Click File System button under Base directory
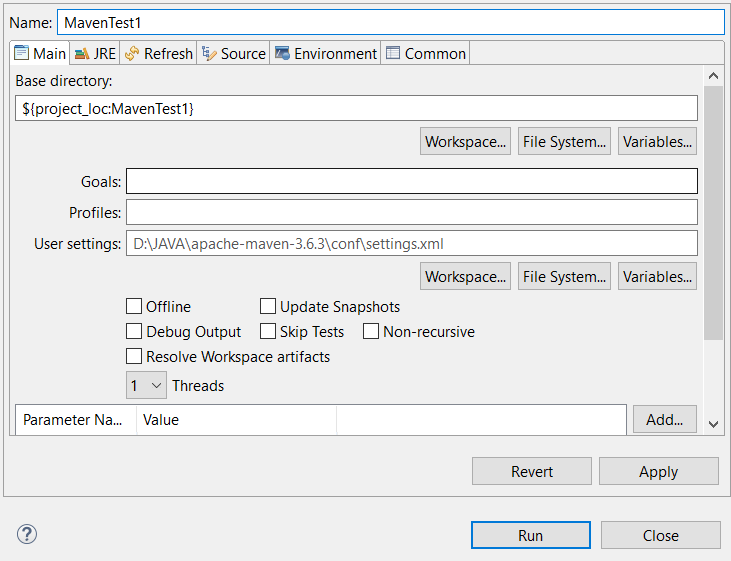731x561 pixels. coord(564,141)
